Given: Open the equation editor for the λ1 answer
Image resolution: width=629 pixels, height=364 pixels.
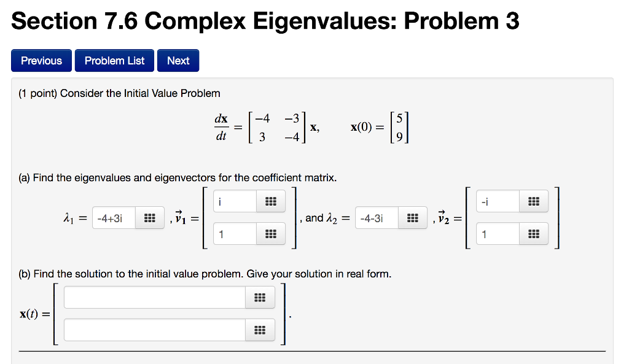Looking at the screenshot, I should pos(150,218).
